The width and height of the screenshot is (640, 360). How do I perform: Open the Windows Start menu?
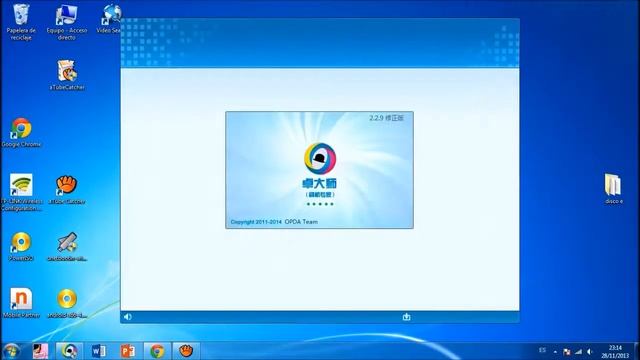11,351
